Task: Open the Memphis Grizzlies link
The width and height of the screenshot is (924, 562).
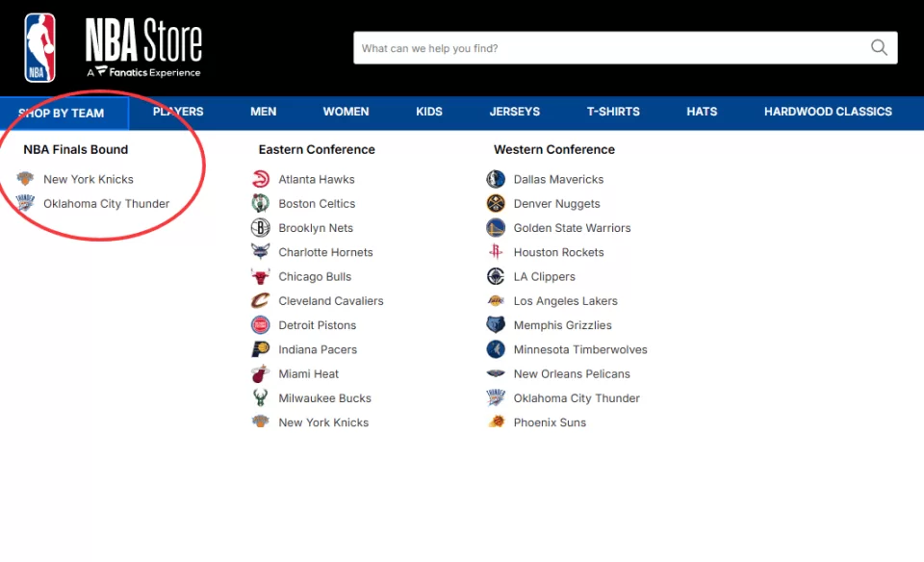Action: [x=563, y=325]
